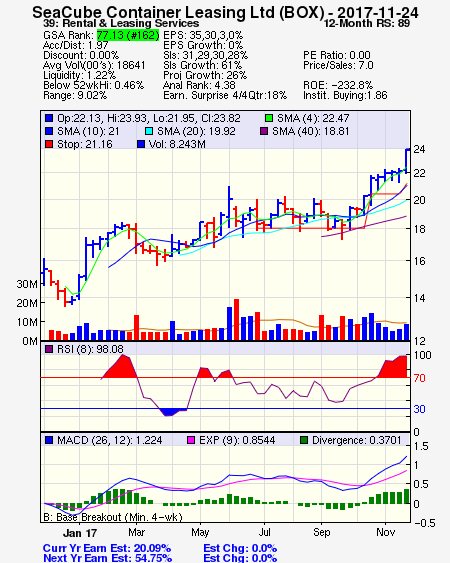Click the Nov label on the time axis
Image resolution: width=450 pixels, height=563 pixels.
point(385,532)
